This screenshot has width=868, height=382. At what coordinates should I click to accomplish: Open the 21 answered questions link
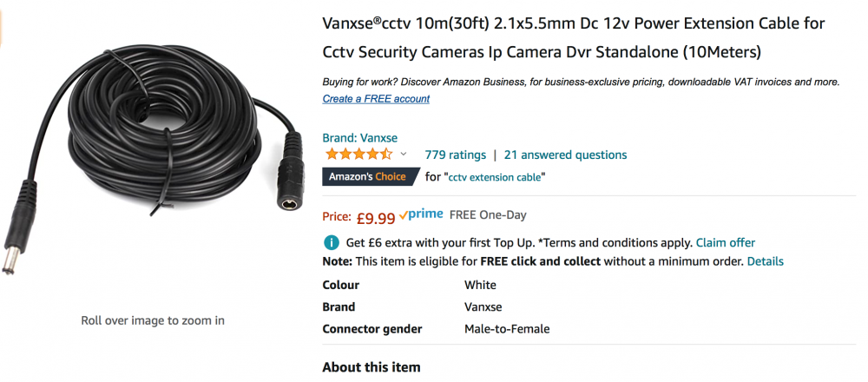(565, 155)
